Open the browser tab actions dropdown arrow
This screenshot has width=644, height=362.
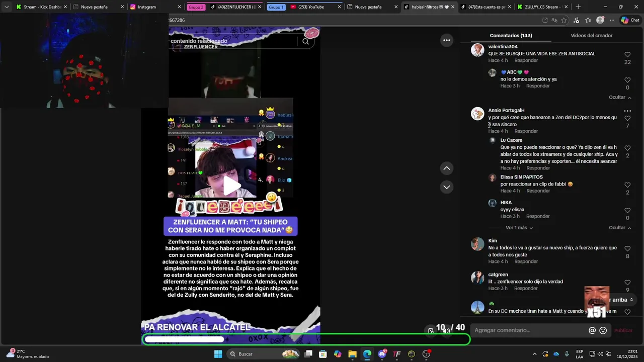tap(7, 7)
